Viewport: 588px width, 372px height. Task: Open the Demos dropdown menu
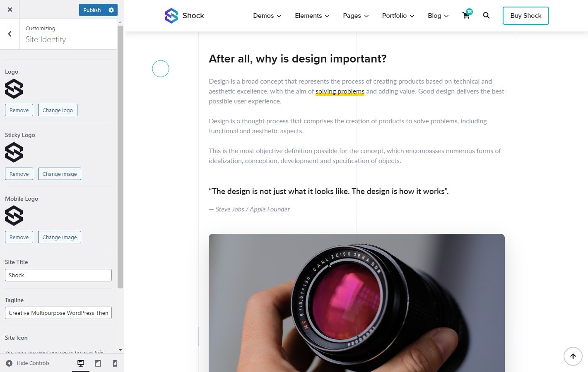pos(267,16)
